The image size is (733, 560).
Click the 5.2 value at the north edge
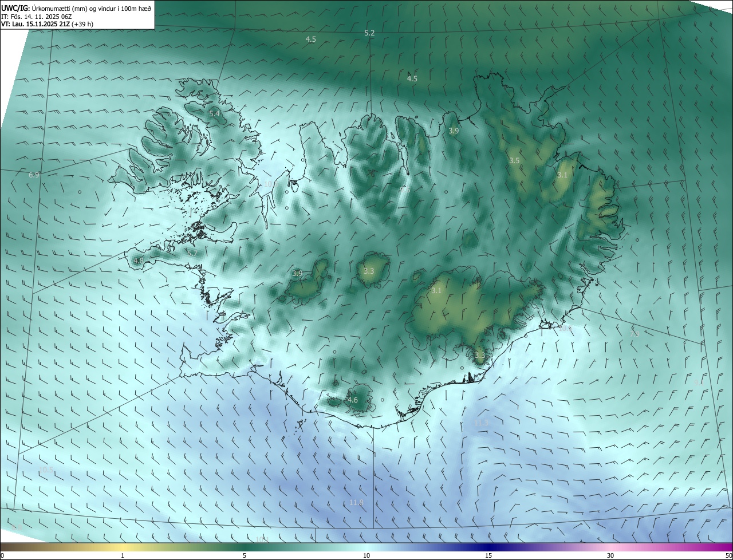click(x=369, y=33)
